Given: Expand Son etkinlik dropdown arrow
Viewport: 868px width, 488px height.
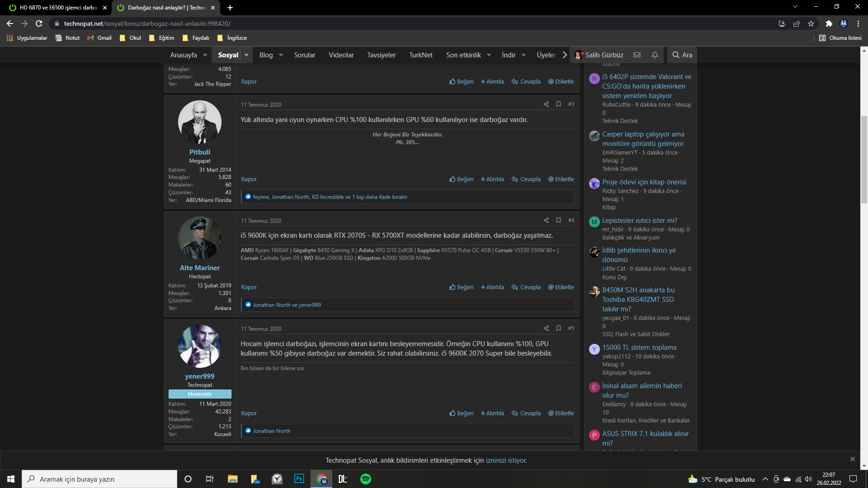Looking at the screenshot, I should click(x=489, y=55).
